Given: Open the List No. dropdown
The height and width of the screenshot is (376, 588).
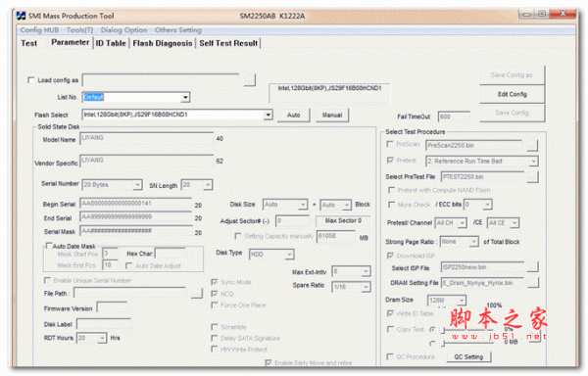Looking at the screenshot, I should pyautogui.click(x=185, y=97).
